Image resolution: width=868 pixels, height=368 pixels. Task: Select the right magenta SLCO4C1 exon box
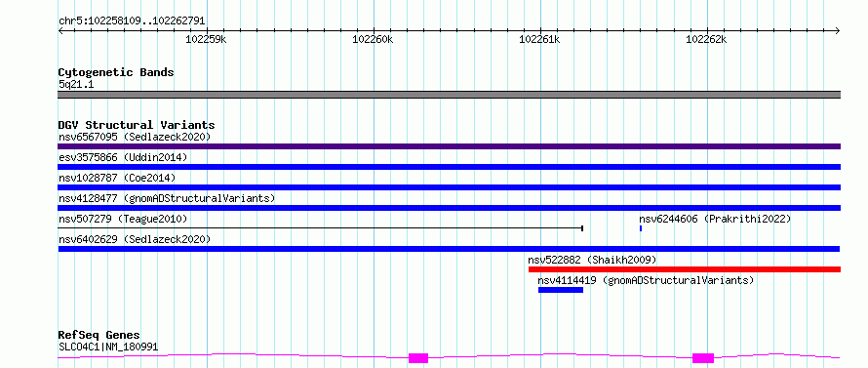(703, 358)
